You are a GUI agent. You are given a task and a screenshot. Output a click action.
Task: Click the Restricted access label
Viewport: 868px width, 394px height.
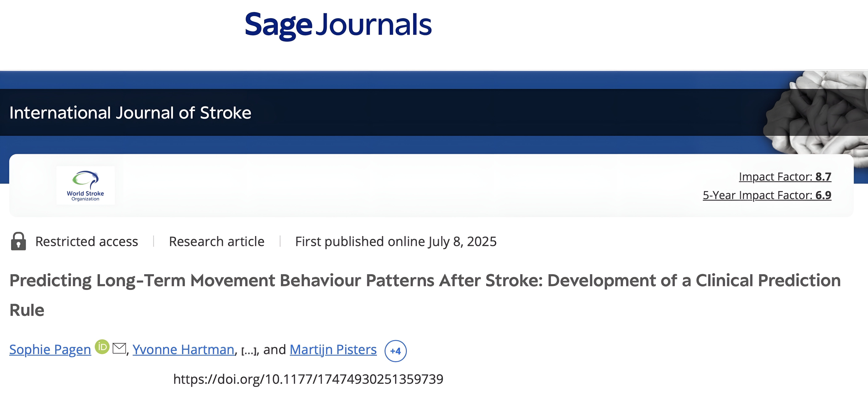87,241
